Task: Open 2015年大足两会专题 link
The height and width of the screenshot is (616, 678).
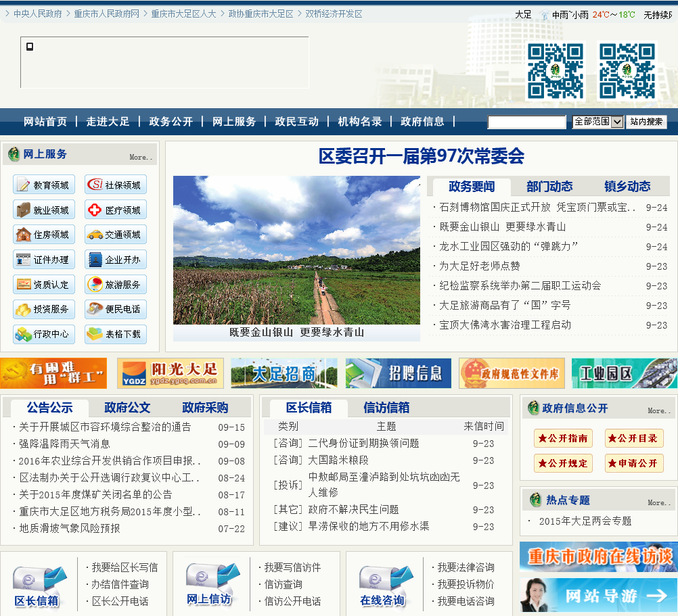Action: click(x=585, y=521)
